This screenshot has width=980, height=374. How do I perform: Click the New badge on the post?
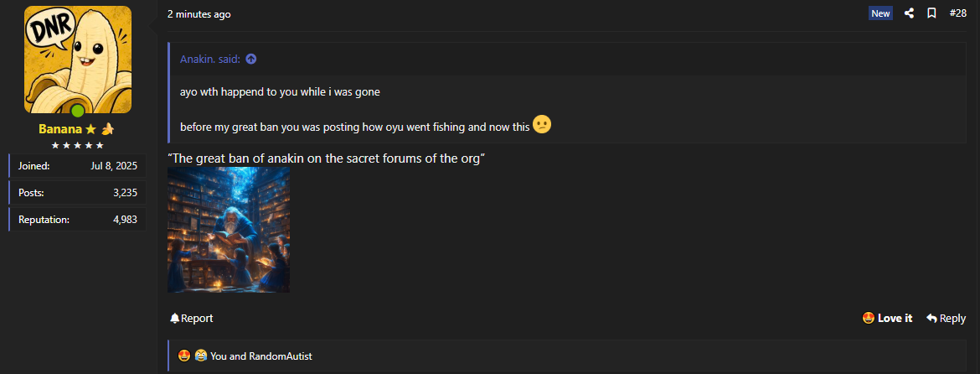(880, 13)
